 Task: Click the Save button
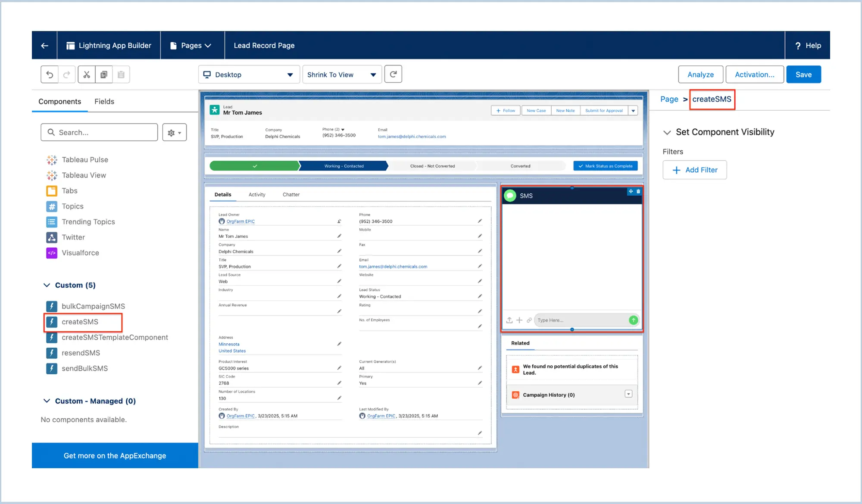[803, 75]
